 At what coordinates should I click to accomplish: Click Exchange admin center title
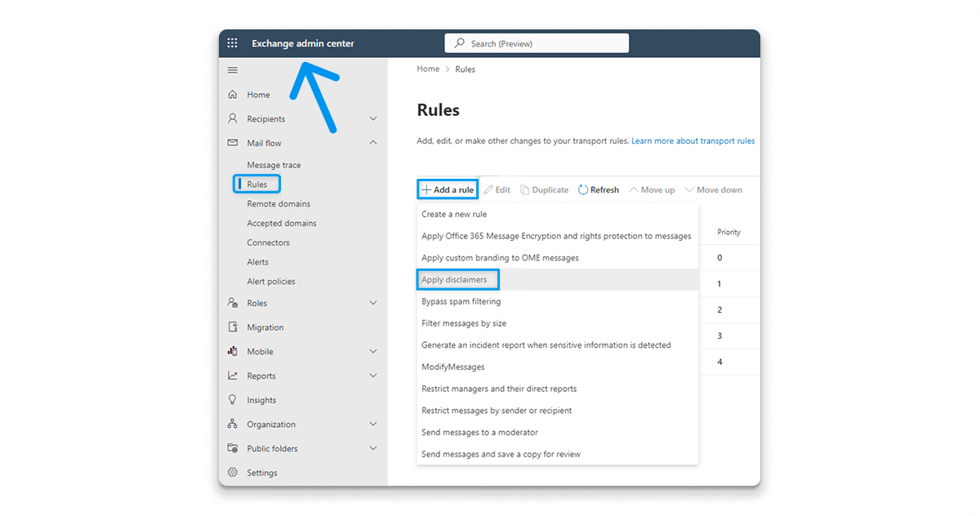303,43
